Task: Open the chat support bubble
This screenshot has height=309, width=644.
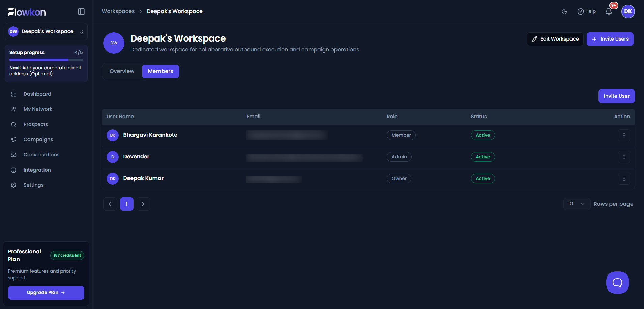Action: tap(617, 283)
